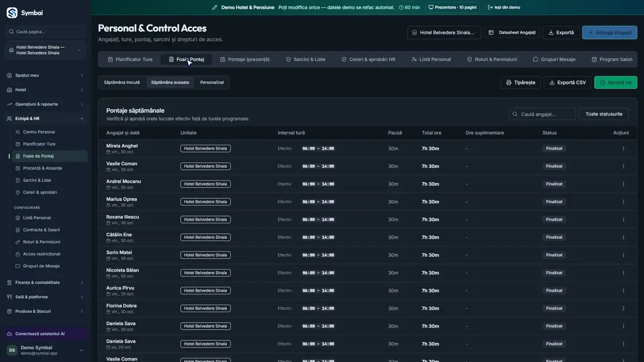Viewport: 644px width, 362px height.
Task: Expand the Finanțe & contabilitate section
Action: click(45, 283)
